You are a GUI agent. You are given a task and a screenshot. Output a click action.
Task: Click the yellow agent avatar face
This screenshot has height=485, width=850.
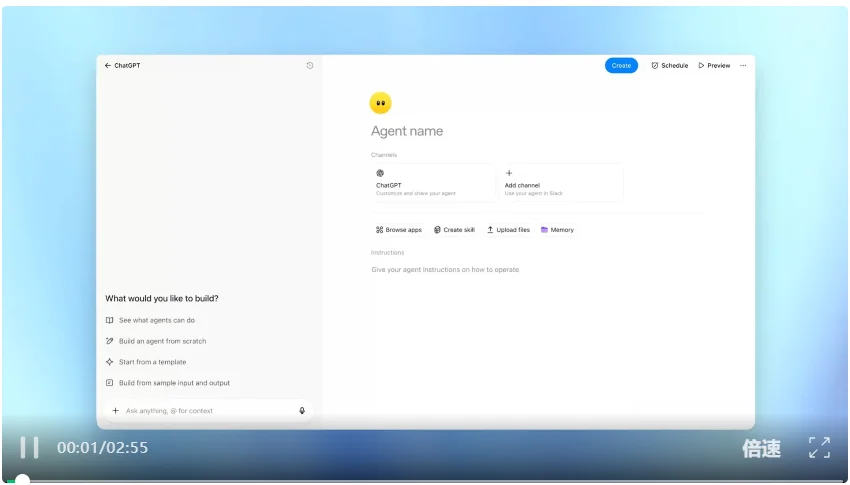click(380, 102)
